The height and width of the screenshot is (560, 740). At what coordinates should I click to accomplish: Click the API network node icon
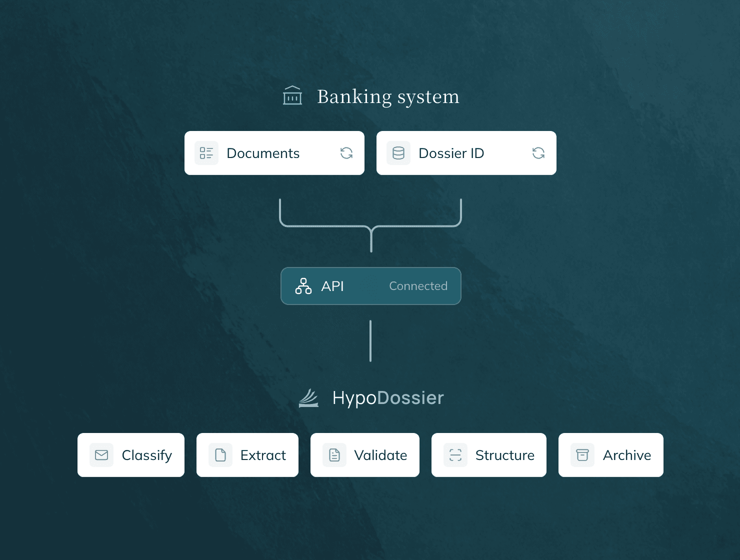[303, 286]
